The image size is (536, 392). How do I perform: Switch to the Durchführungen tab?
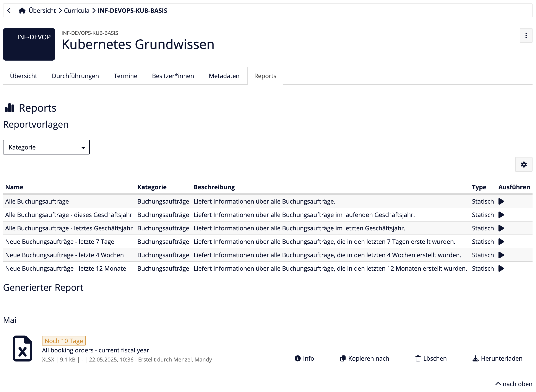pos(75,76)
